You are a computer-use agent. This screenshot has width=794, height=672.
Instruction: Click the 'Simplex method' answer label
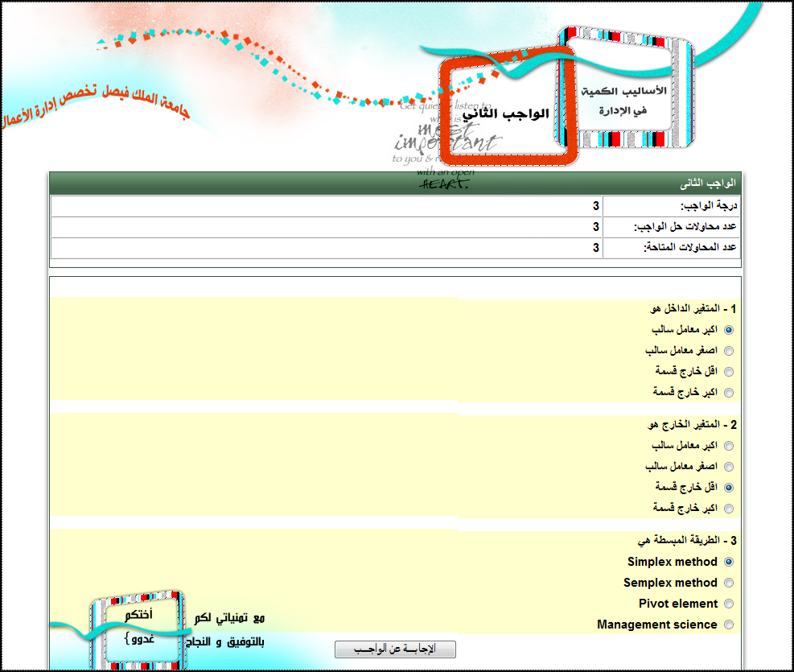tap(673, 562)
